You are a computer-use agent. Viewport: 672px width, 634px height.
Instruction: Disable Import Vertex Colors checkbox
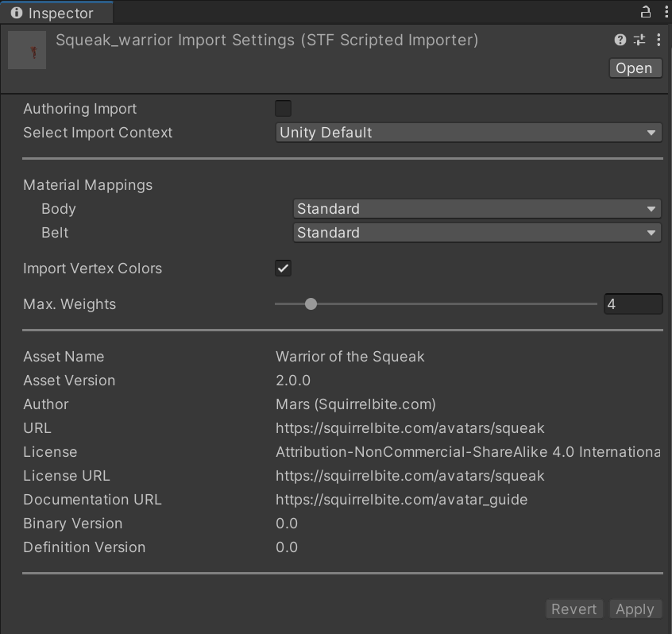click(283, 269)
